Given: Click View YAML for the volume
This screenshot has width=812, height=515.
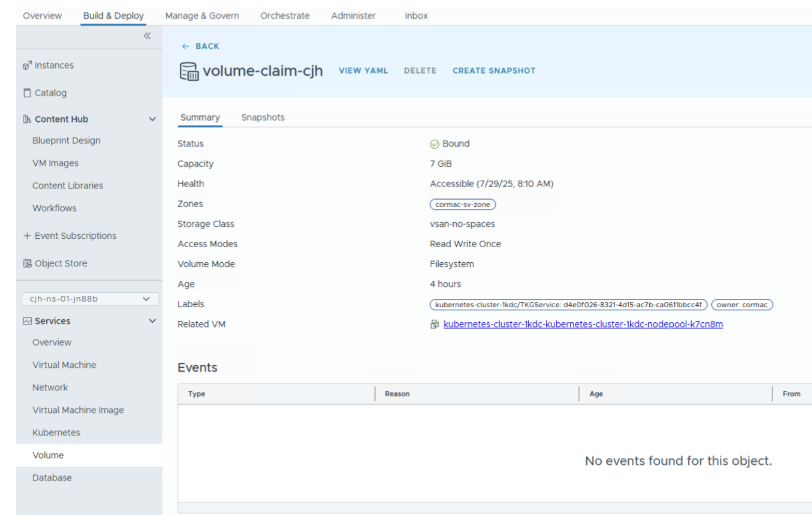Looking at the screenshot, I should 363,71.
